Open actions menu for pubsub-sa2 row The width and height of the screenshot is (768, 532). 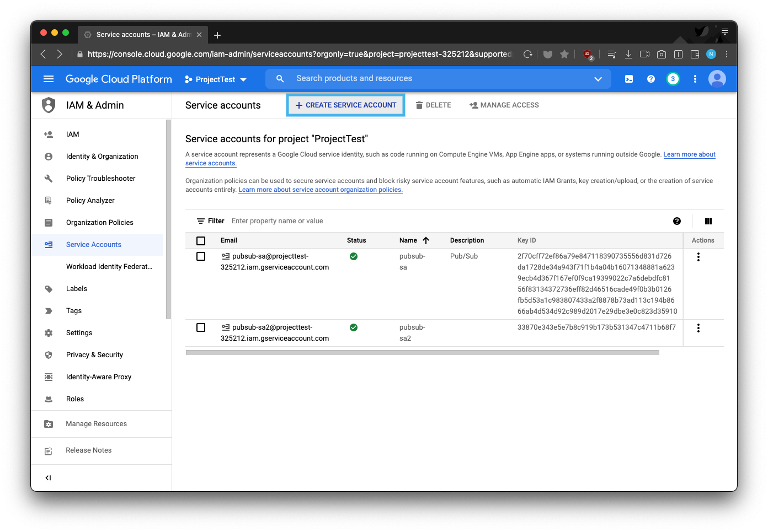pos(698,328)
